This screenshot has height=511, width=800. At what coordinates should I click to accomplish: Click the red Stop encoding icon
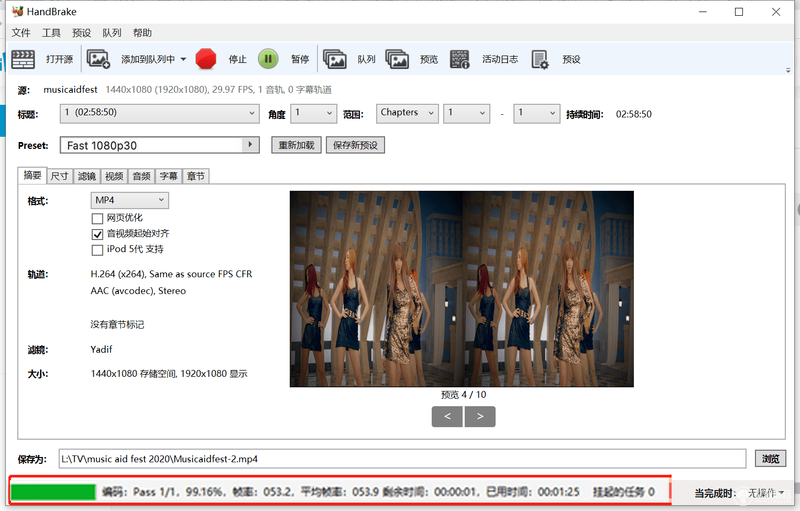click(x=206, y=59)
